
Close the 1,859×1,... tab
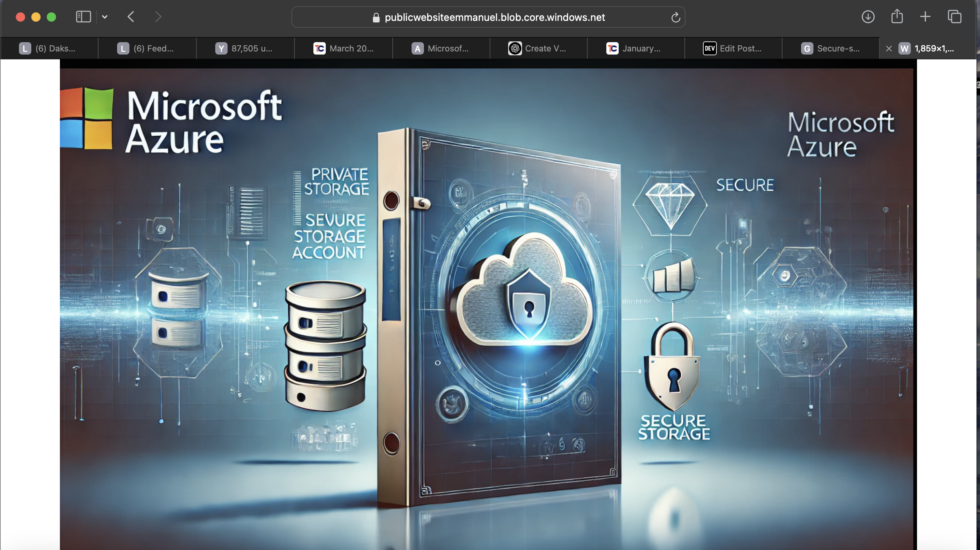[889, 49]
